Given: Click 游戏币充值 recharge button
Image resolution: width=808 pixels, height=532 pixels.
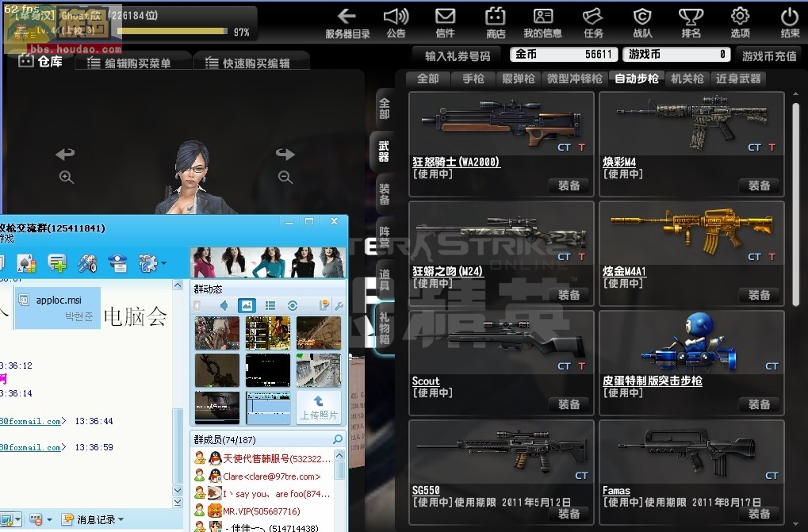Looking at the screenshot, I should point(769,55).
